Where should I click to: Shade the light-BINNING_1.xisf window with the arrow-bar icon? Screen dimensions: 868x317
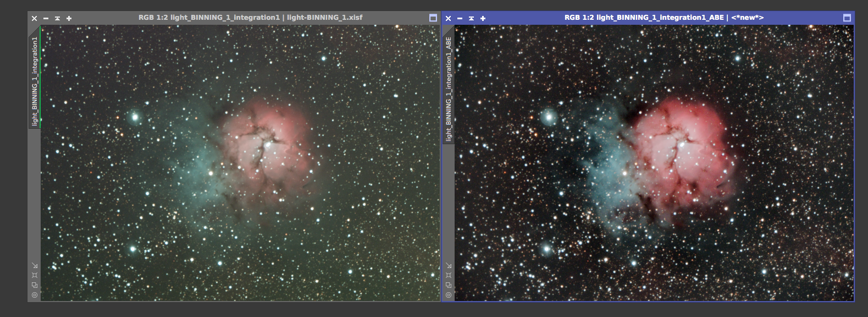coord(57,18)
